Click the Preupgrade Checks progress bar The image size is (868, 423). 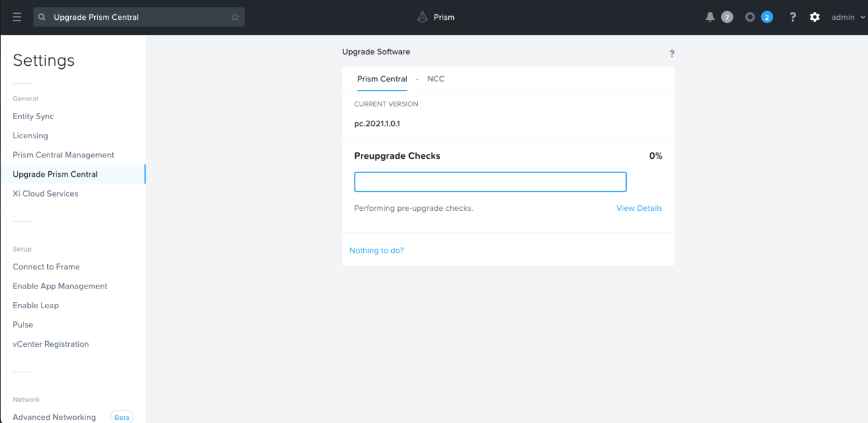point(490,182)
